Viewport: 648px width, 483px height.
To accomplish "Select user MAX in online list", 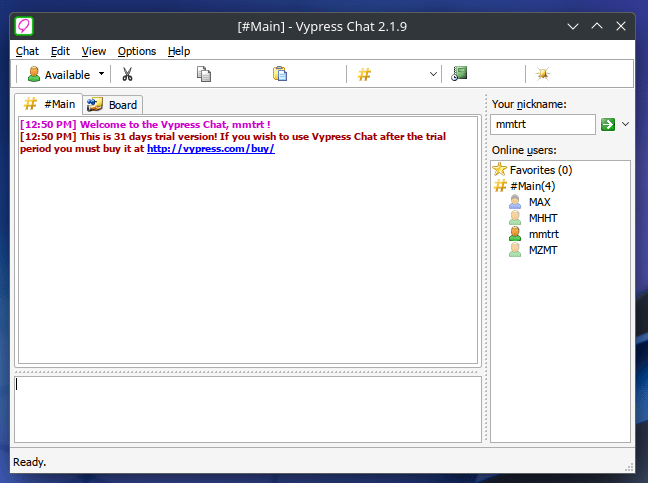I will click(x=540, y=202).
